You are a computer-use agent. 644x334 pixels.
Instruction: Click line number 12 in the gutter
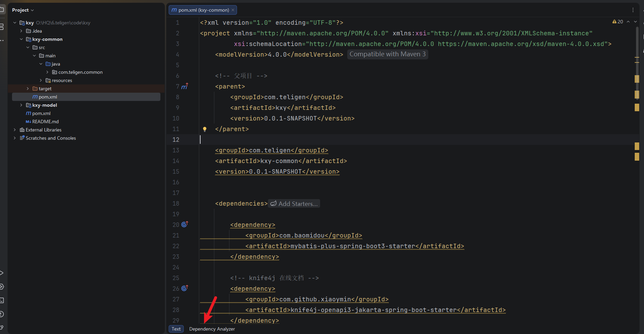pos(176,140)
